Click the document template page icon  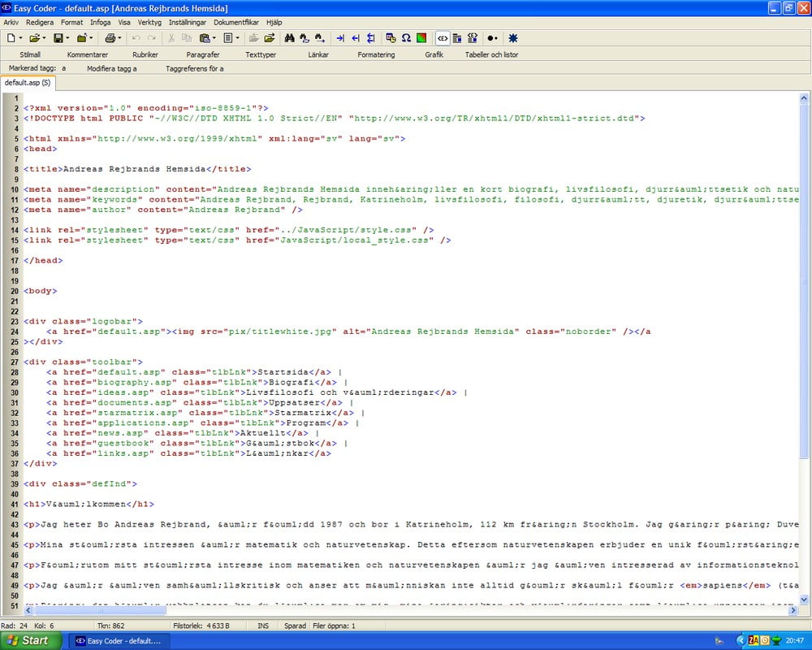[x=228, y=38]
